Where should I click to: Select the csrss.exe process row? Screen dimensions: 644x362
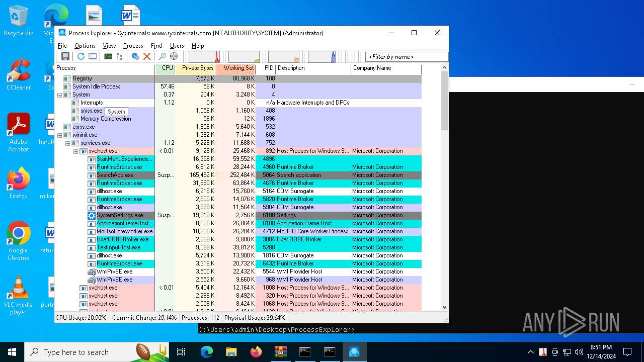(x=238, y=127)
